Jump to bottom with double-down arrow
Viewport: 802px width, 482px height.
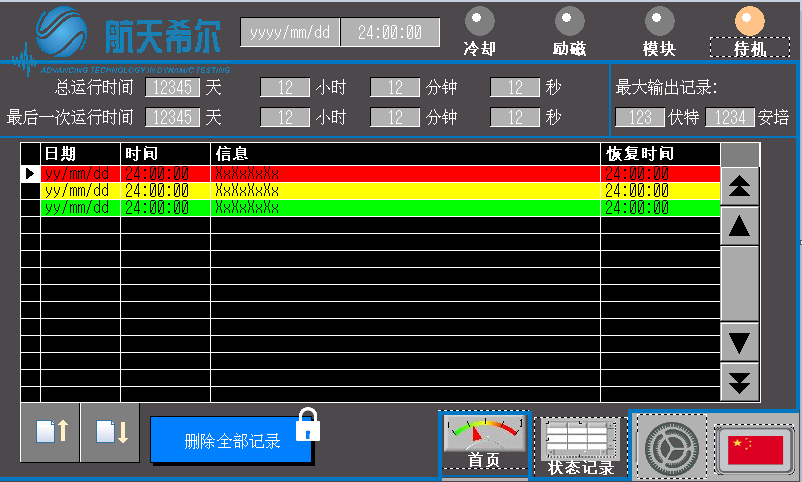click(740, 380)
